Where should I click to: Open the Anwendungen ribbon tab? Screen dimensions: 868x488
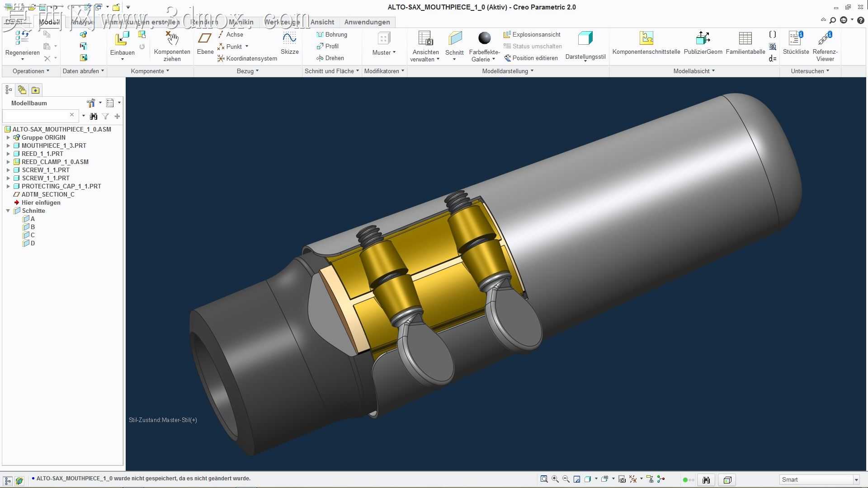point(367,22)
